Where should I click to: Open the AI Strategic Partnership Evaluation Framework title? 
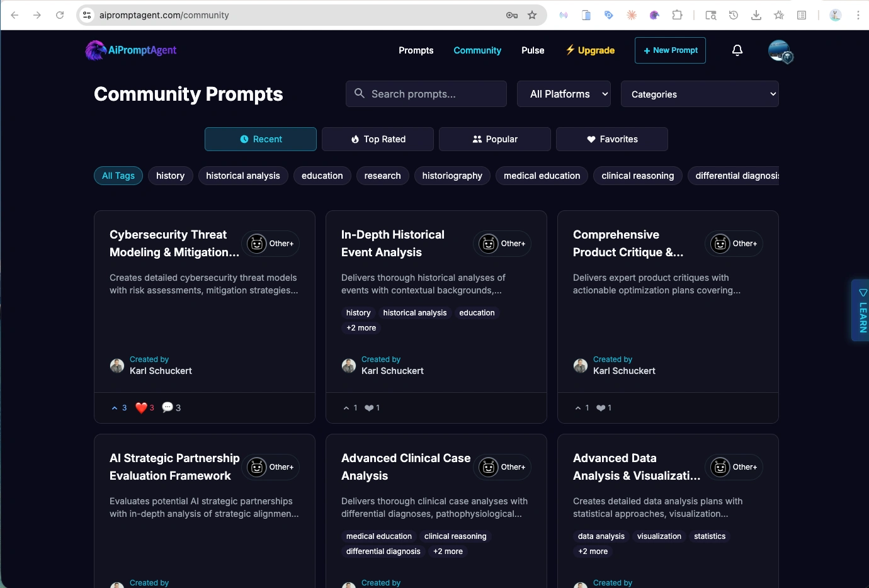[174, 467]
